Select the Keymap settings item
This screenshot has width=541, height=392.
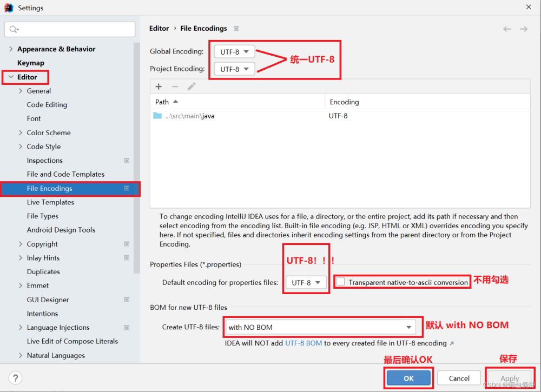tap(31, 63)
